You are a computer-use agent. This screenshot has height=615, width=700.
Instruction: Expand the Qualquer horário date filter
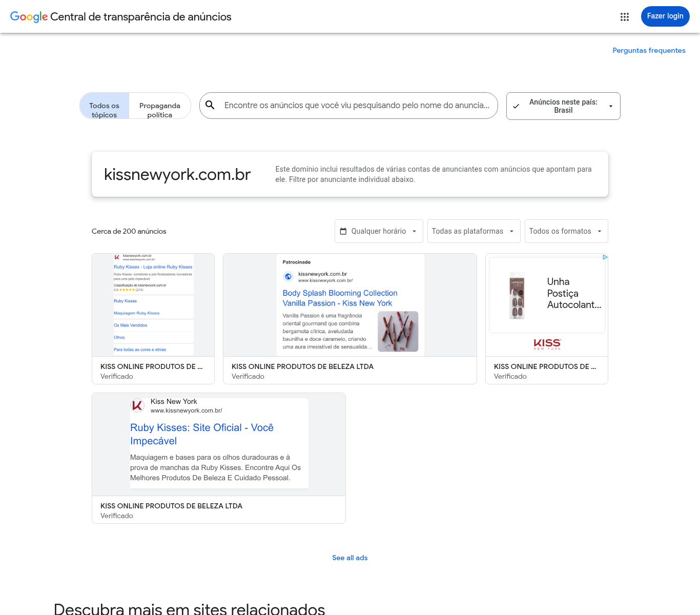pyautogui.click(x=379, y=231)
